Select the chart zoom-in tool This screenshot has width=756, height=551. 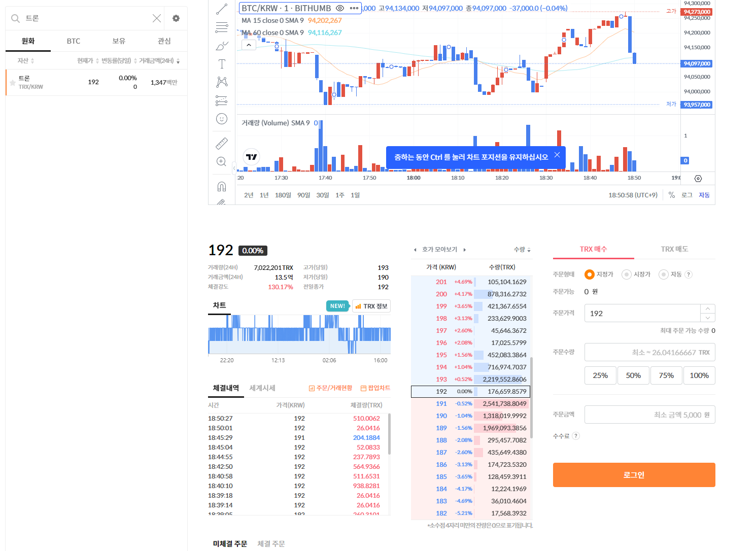(222, 161)
